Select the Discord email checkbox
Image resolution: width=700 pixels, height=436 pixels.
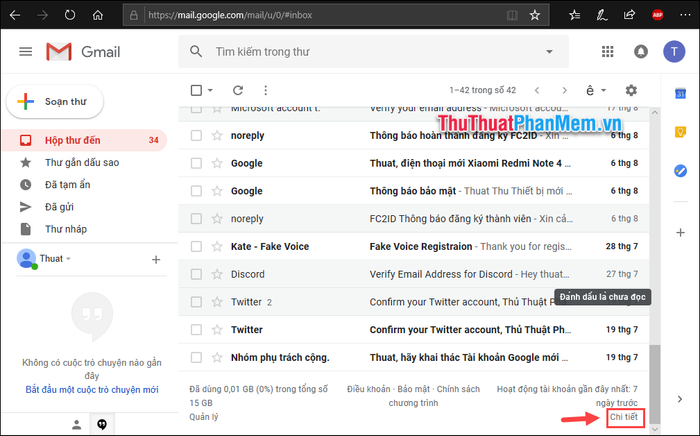click(x=196, y=274)
